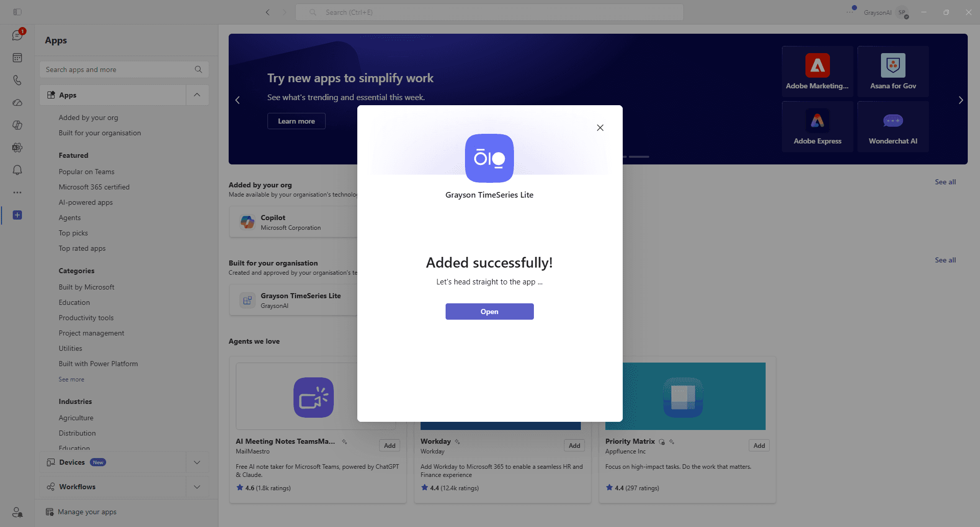Select Apps header in sidebar
This screenshot has height=527, width=980.
[x=113, y=95]
